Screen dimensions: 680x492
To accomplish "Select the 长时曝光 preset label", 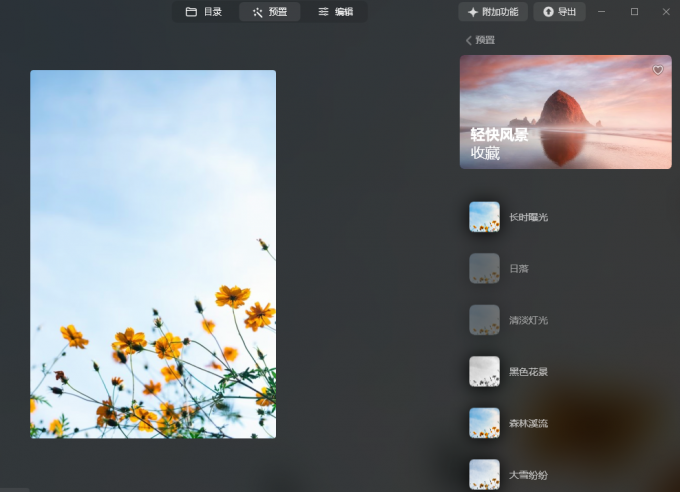I will point(528,217).
